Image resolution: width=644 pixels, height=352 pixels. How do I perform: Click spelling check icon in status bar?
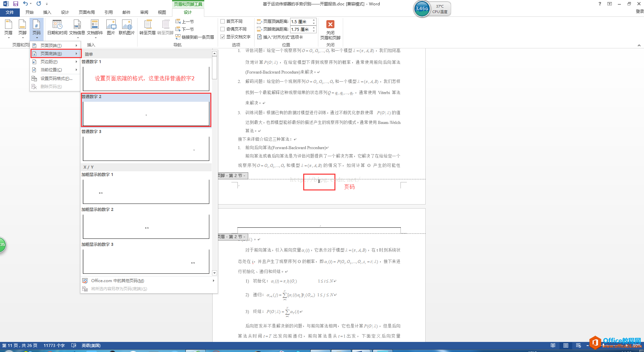coord(74,345)
